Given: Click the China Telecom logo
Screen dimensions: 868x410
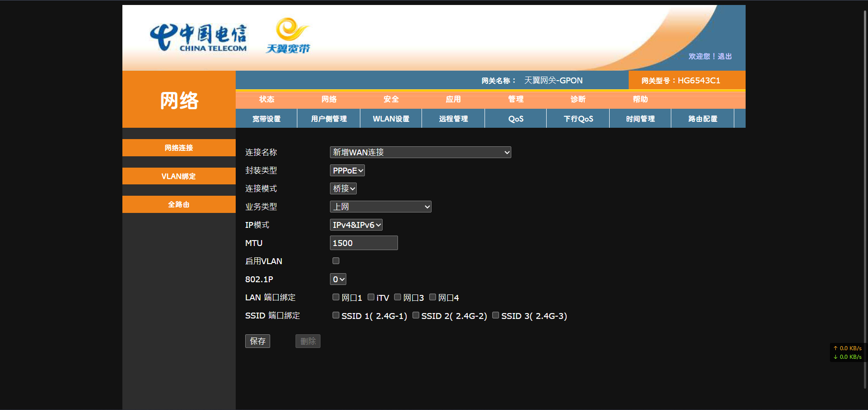Looking at the screenshot, I should 199,38.
